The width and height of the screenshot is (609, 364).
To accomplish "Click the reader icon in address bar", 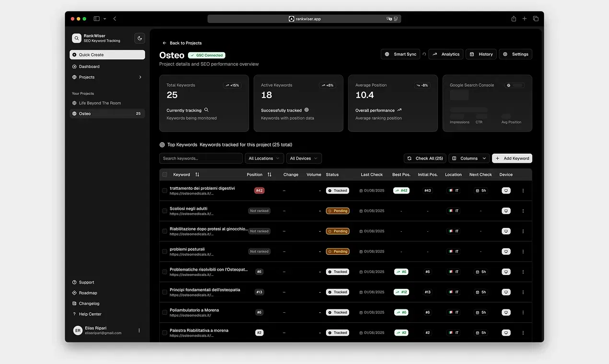I will [396, 19].
